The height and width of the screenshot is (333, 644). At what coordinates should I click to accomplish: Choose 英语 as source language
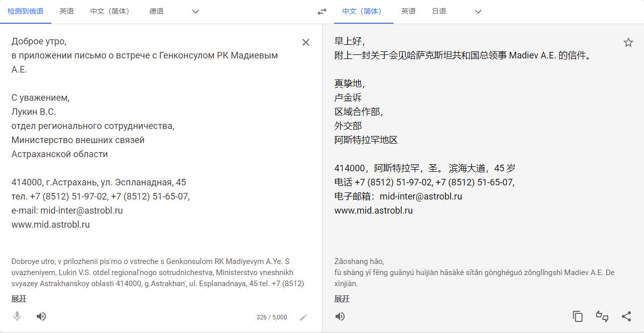click(67, 12)
